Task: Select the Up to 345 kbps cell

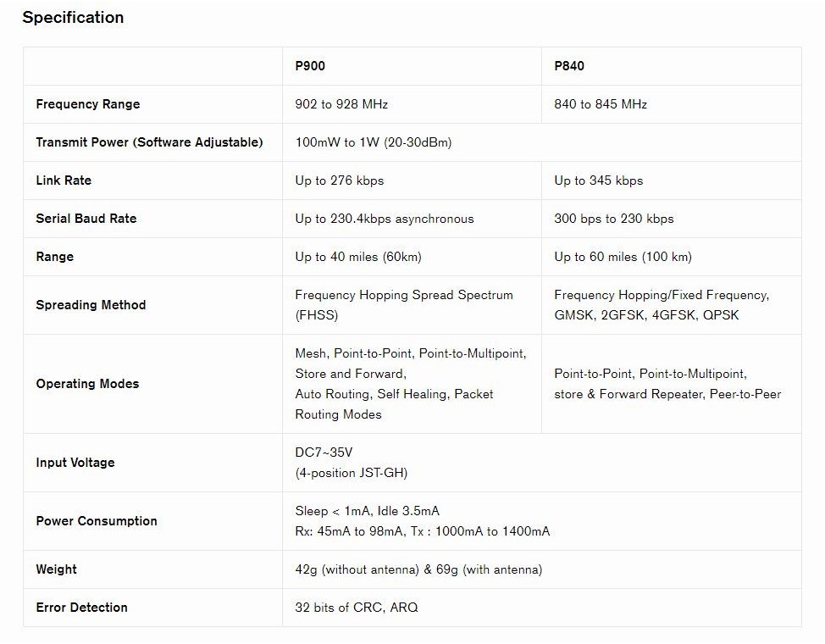Action: pos(599,180)
